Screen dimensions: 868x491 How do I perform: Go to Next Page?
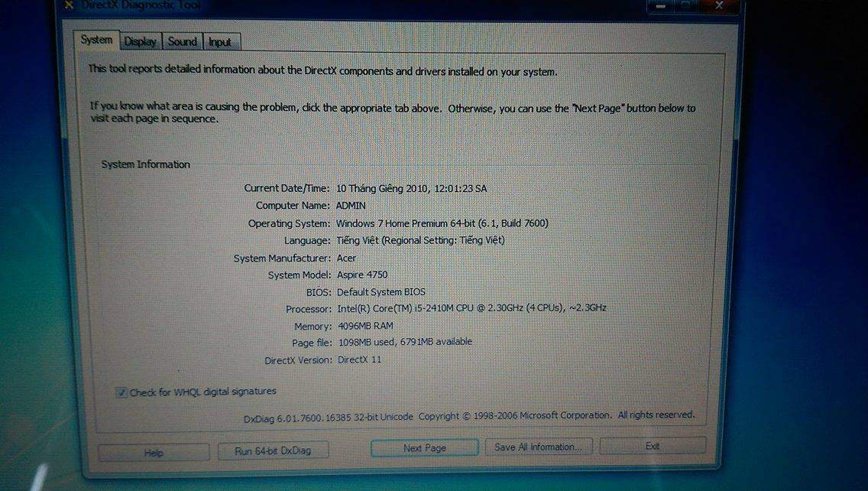(425, 447)
